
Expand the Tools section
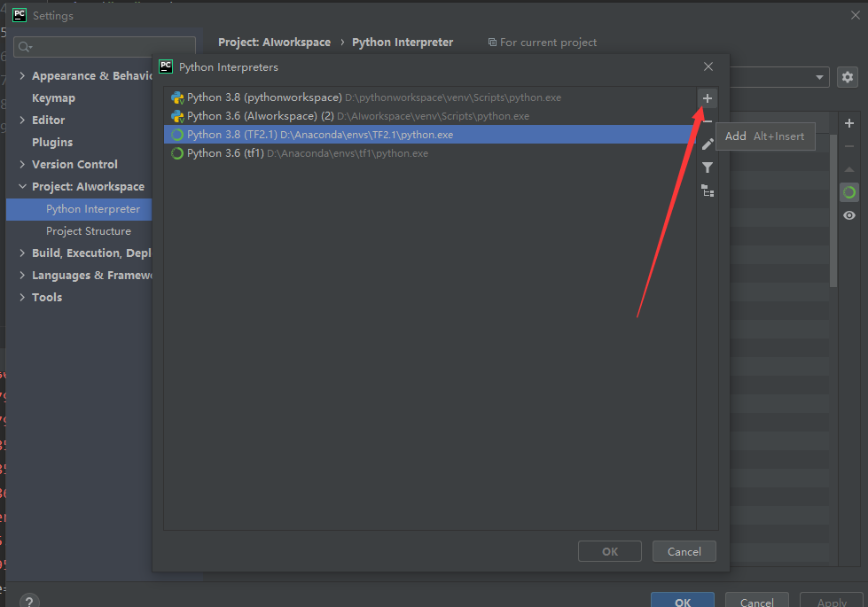click(x=22, y=297)
